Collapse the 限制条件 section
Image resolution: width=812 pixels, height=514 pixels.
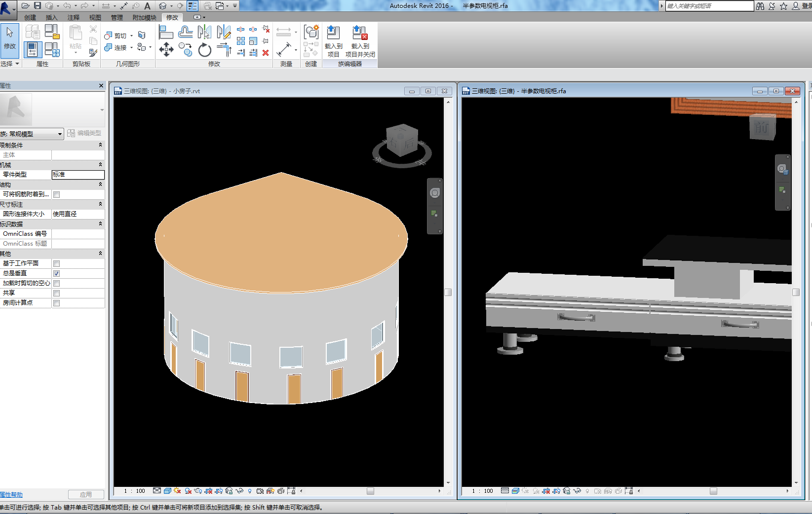coord(100,145)
